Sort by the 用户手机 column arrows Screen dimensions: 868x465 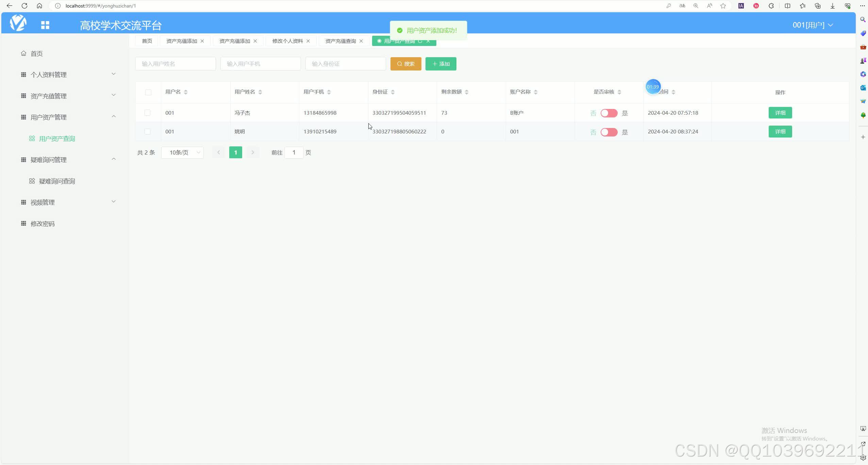(329, 92)
